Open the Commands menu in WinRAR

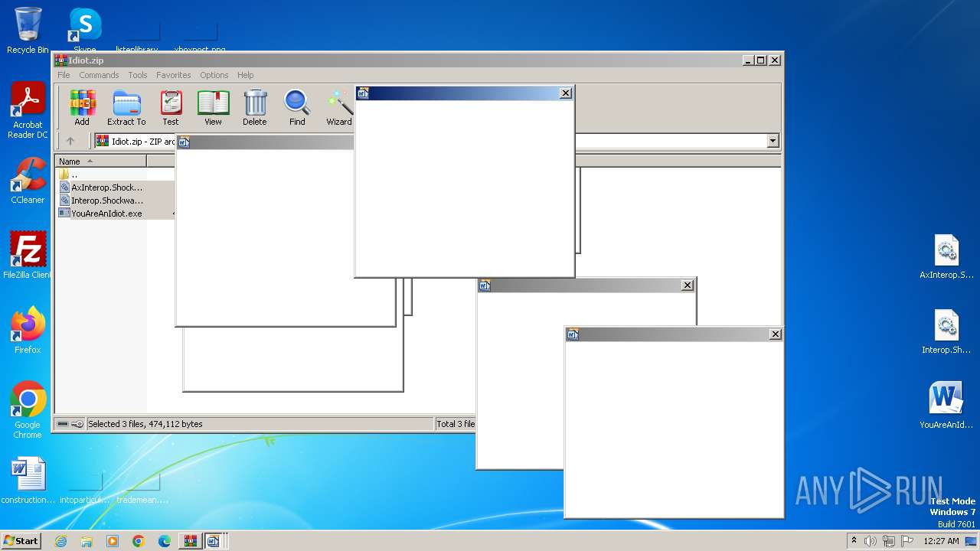(99, 75)
